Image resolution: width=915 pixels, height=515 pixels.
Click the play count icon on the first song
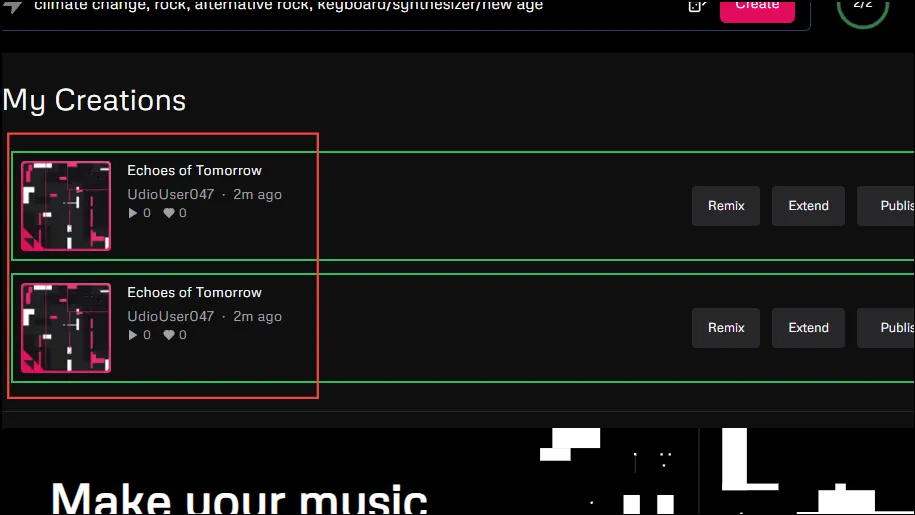tap(133, 213)
